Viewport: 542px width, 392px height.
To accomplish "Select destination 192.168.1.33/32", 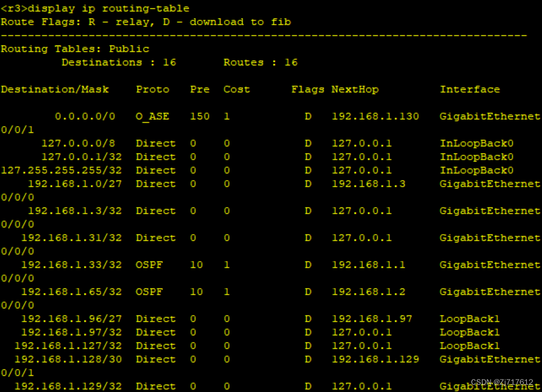I will [71, 265].
